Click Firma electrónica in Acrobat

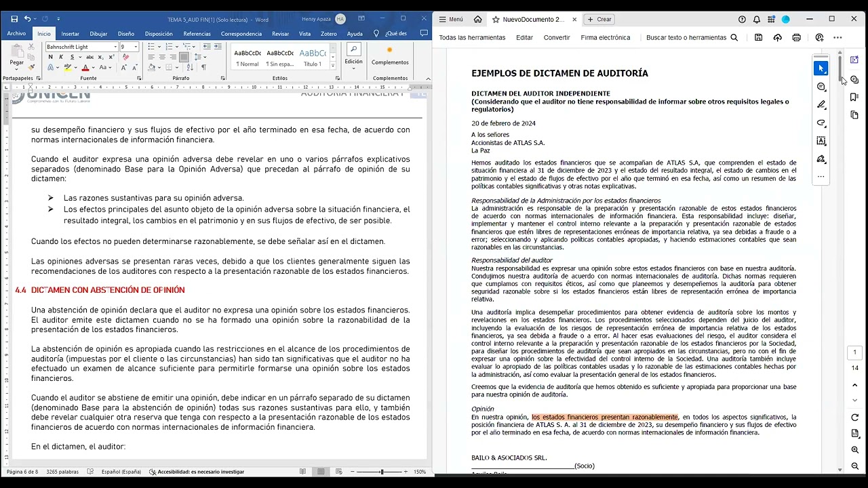pos(606,38)
